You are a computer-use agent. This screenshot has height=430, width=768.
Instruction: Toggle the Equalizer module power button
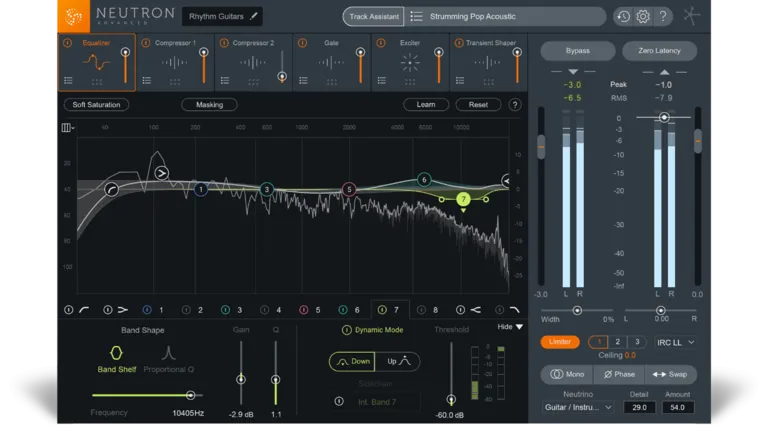click(x=68, y=43)
